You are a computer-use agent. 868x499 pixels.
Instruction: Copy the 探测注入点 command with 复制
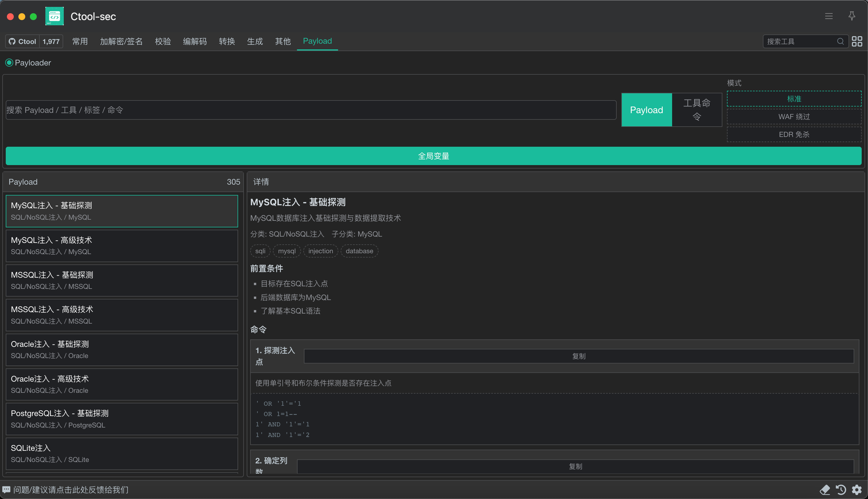(579, 356)
